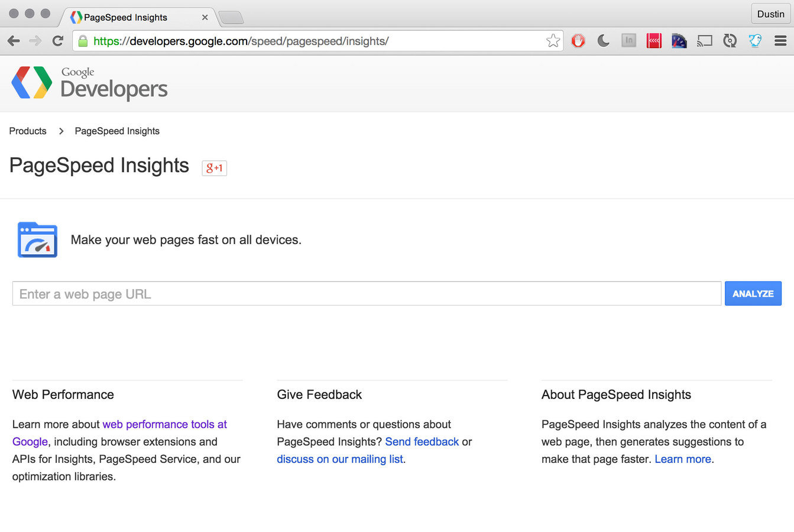
Task: Open the gray "In" extension icon
Action: (x=628, y=41)
